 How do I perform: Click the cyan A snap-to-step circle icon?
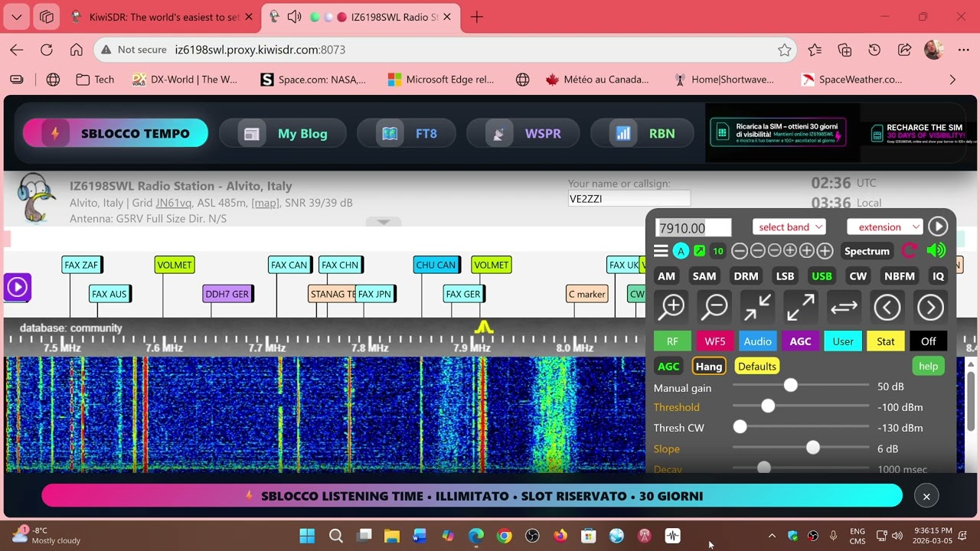[x=681, y=251]
